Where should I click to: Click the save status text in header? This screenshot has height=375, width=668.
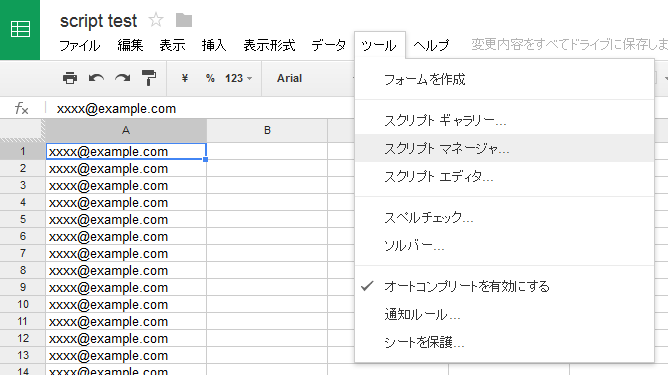click(569, 44)
